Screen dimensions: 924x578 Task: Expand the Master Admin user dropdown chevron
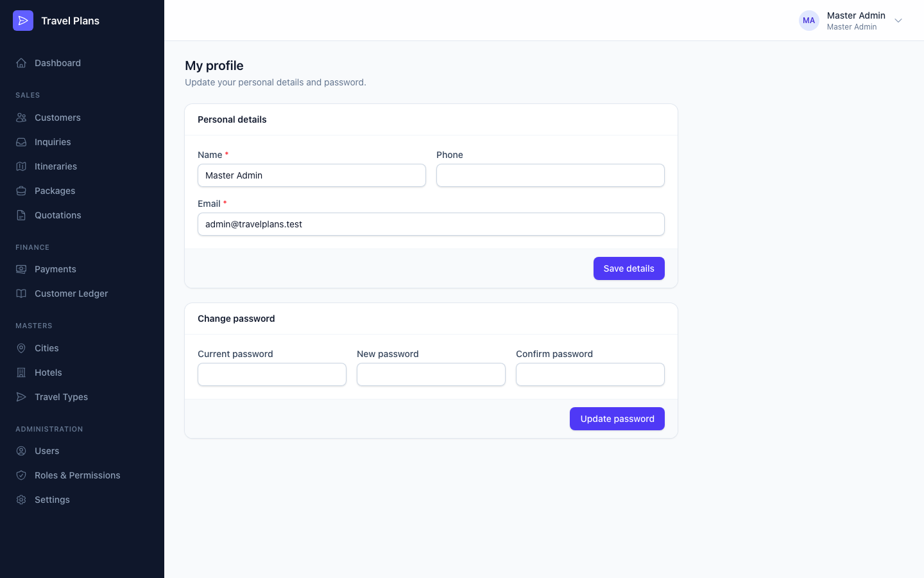point(898,21)
